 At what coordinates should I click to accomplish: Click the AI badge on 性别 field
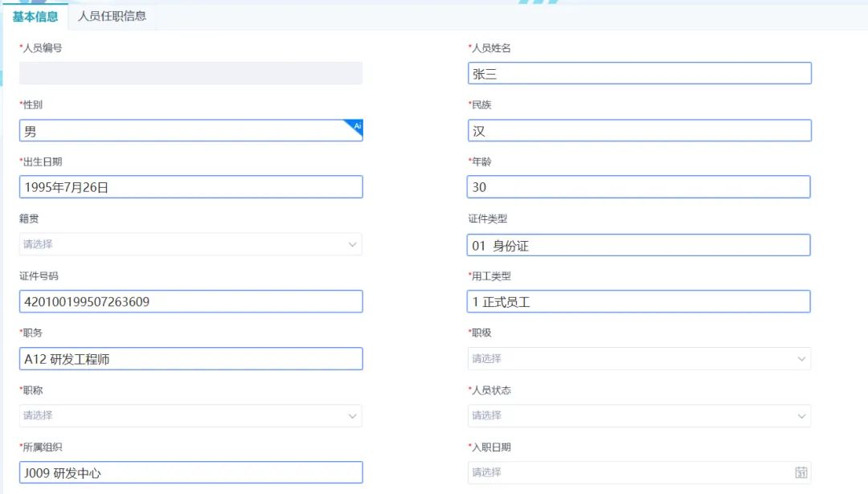pyautogui.click(x=355, y=127)
